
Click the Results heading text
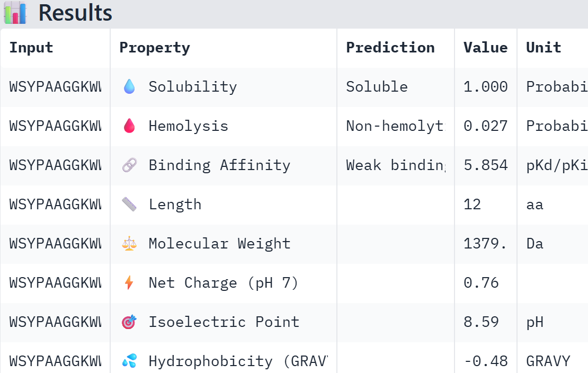coord(75,13)
